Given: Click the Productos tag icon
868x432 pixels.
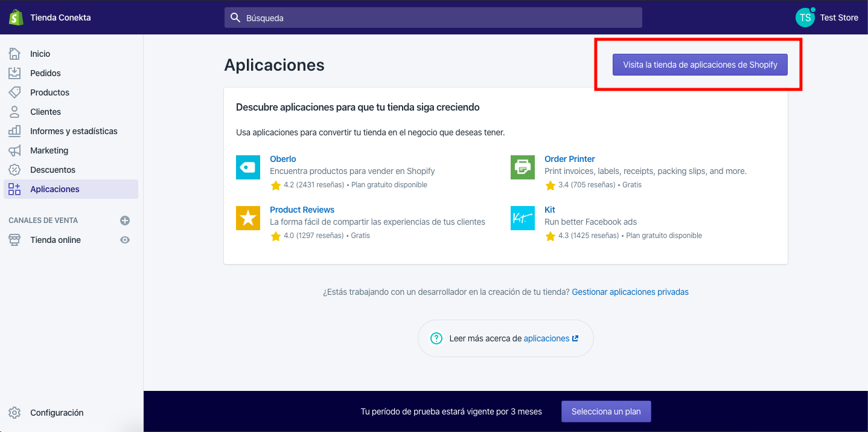Looking at the screenshot, I should (x=14, y=92).
